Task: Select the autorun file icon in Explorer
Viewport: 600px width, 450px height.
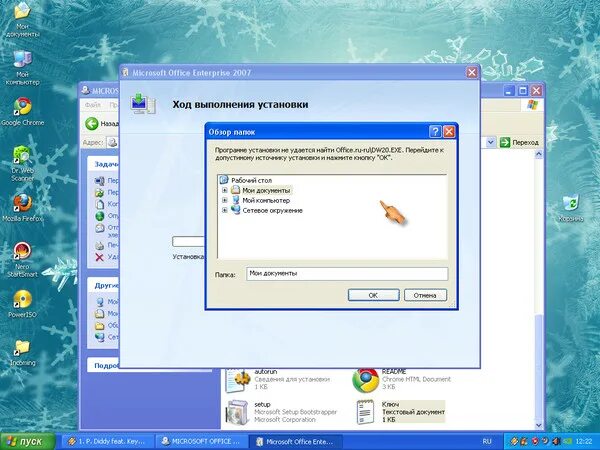Action: point(238,380)
